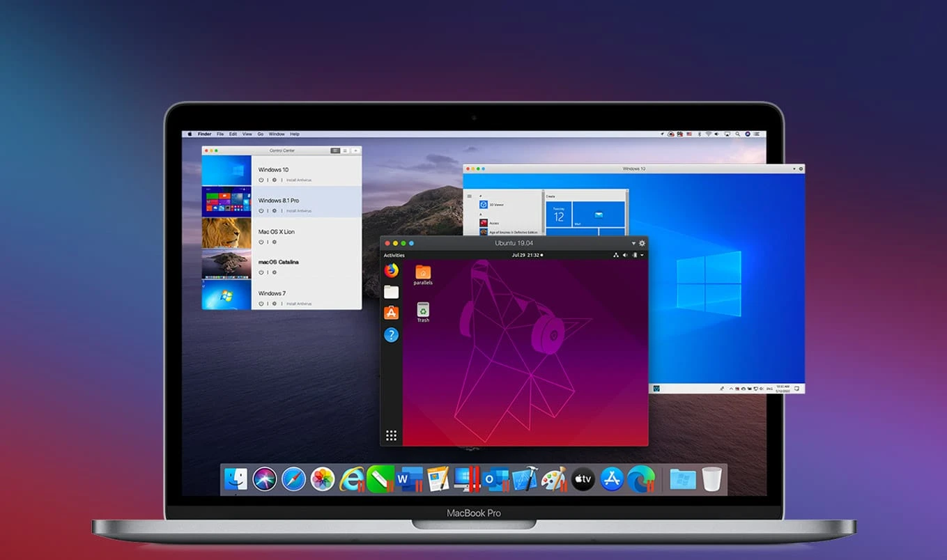Open the parallels folder on the Ubuntu desktop
This screenshot has height=560, width=947.
(424, 273)
